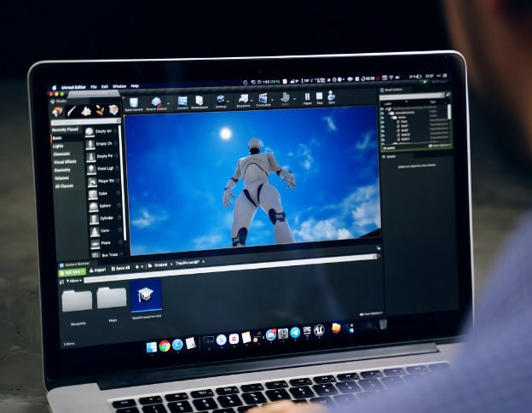Select the Paint mode brush icon
Image resolution: width=532 pixels, height=413 pixels.
pyautogui.click(x=72, y=111)
